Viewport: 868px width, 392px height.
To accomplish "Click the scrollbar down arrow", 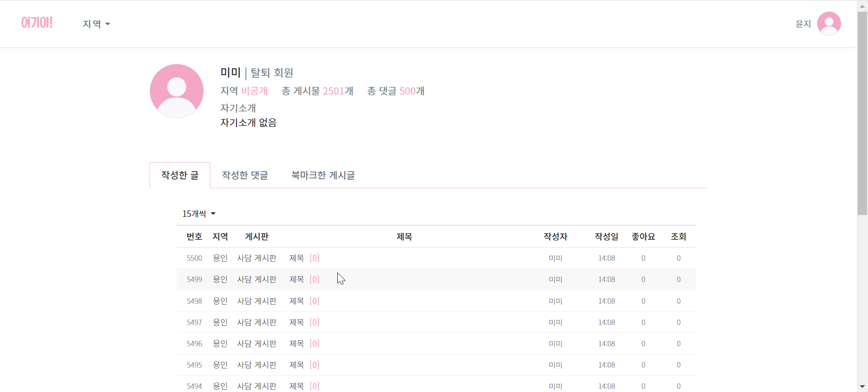I will click(862, 387).
